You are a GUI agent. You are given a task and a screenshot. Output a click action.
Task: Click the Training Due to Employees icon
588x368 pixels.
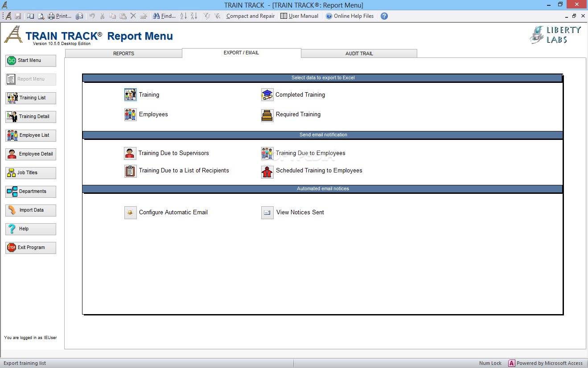coord(267,153)
